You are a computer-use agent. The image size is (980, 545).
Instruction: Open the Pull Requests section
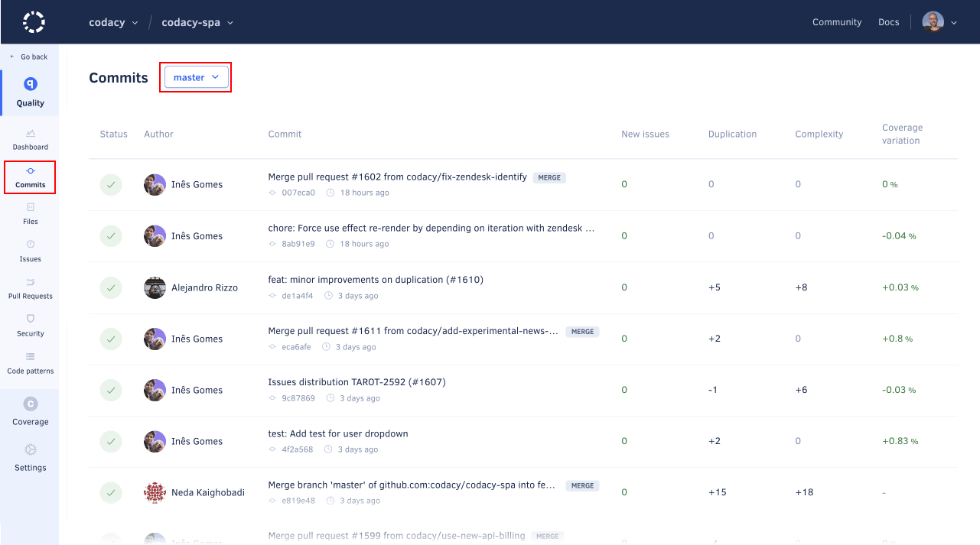pos(30,289)
